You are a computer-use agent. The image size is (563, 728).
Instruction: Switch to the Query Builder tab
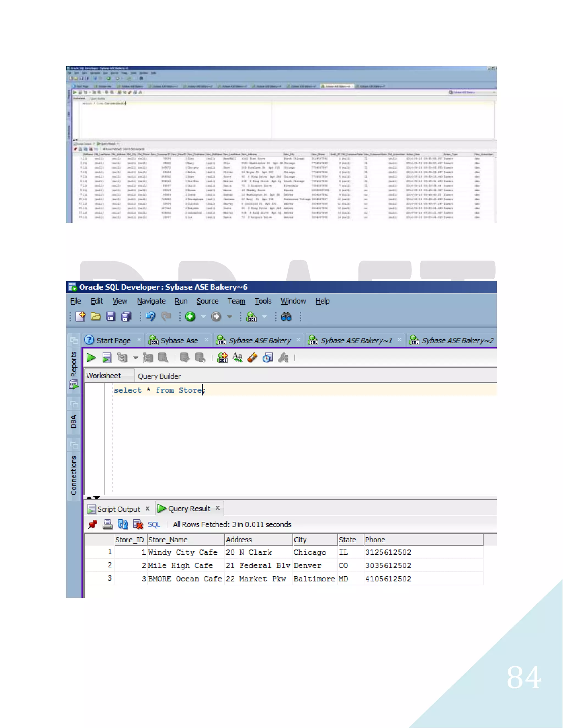point(159,376)
